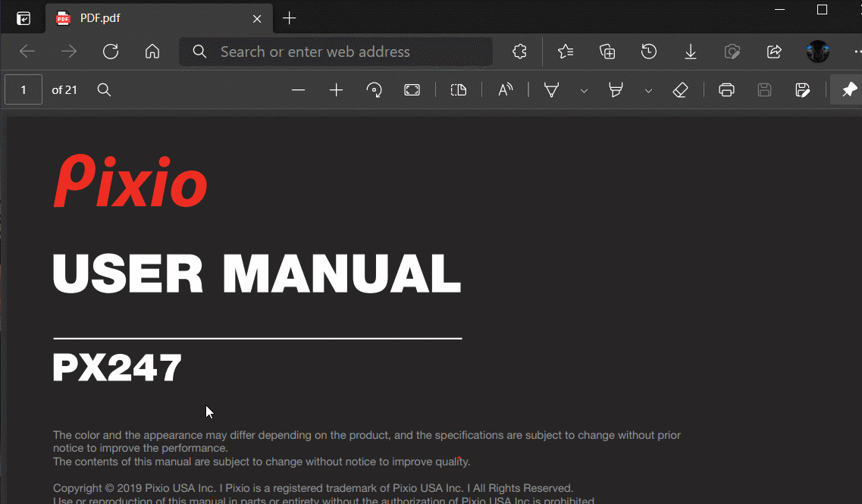Click the Fit to page icon
The width and height of the screenshot is (862, 504).
click(x=412, y=90)
